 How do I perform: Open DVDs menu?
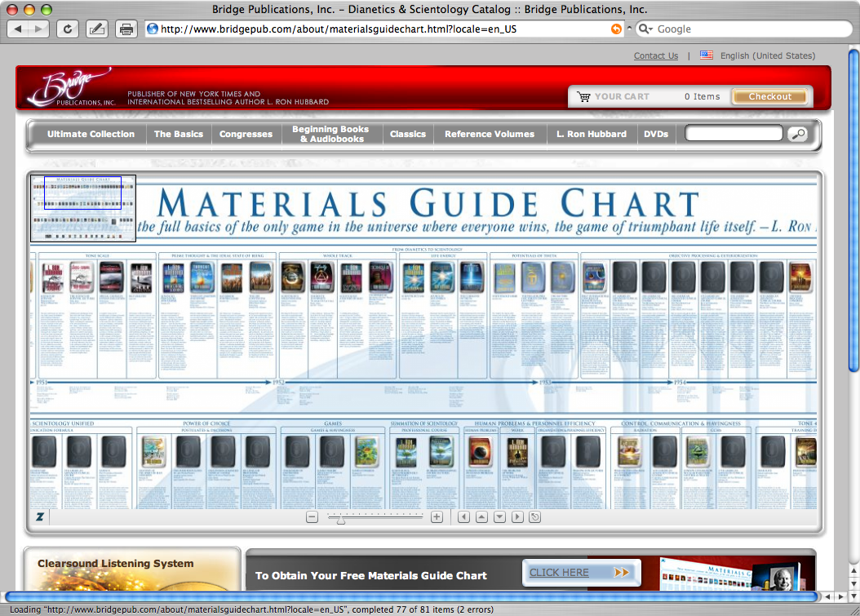pyautogui.click(x=656, y=135)
